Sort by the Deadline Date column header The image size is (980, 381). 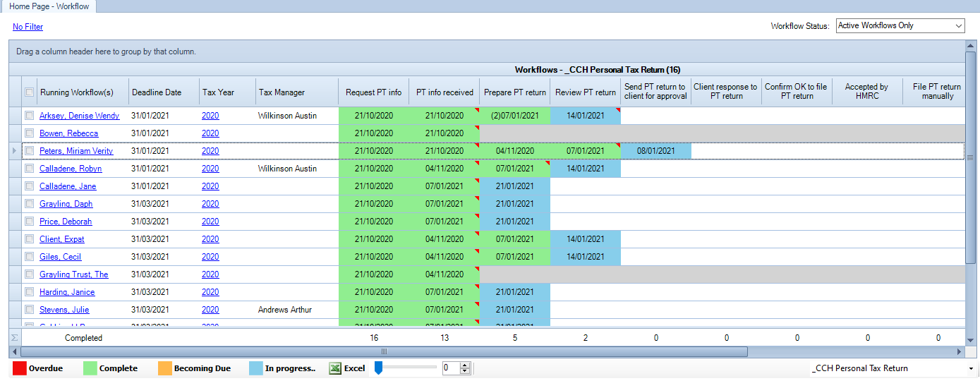click(157, 92)
